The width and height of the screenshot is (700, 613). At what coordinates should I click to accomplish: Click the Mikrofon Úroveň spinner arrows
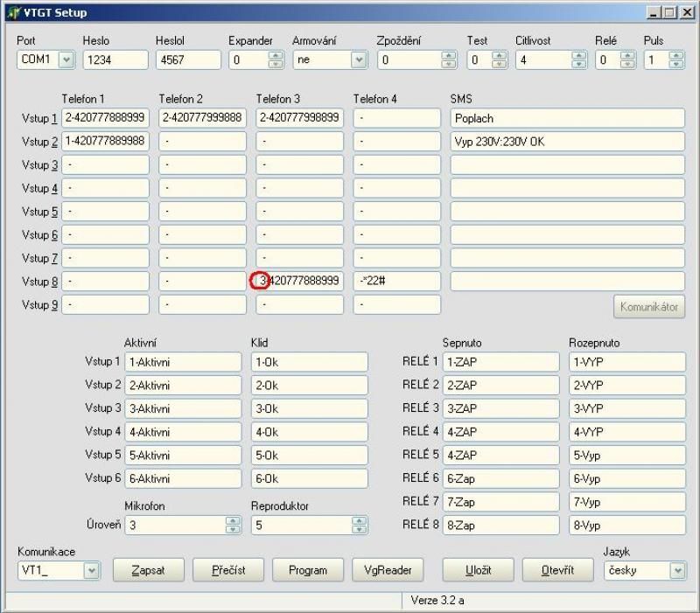233,525
